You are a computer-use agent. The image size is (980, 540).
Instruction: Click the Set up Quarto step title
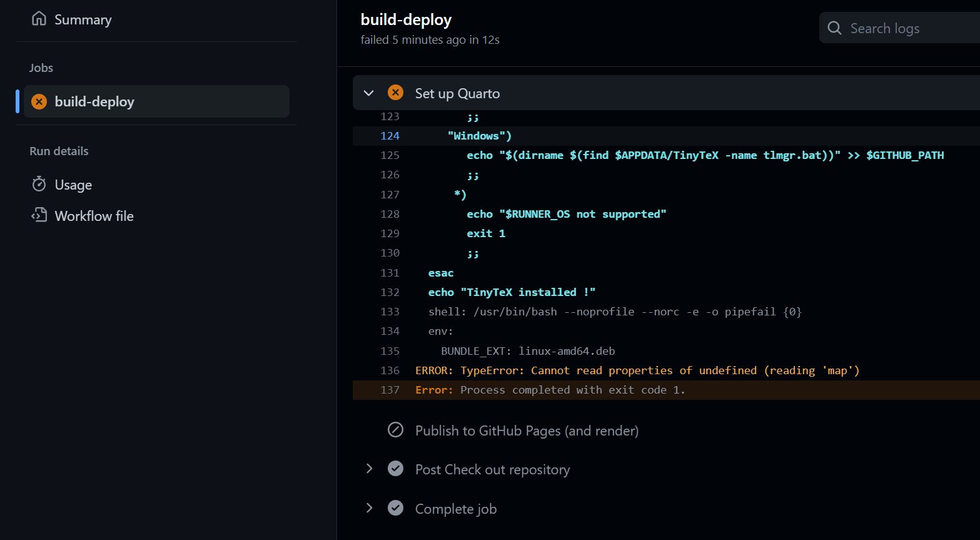pyautogui.click(x=457, y=93)
